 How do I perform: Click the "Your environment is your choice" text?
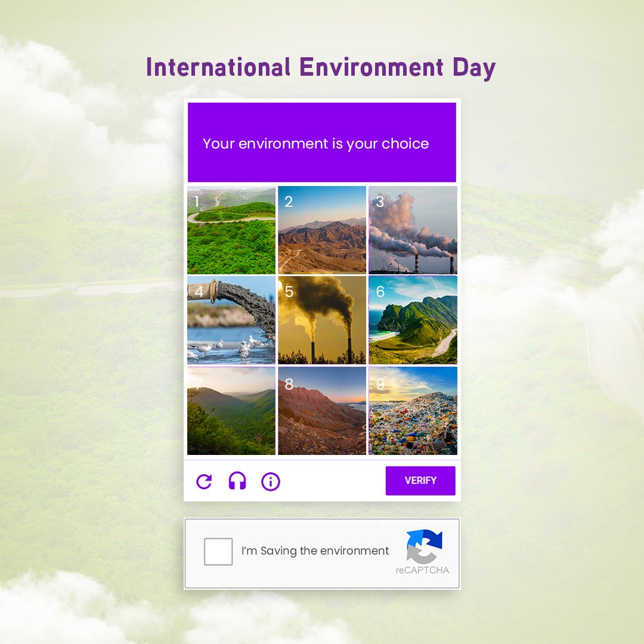click(x=316, y=144)
